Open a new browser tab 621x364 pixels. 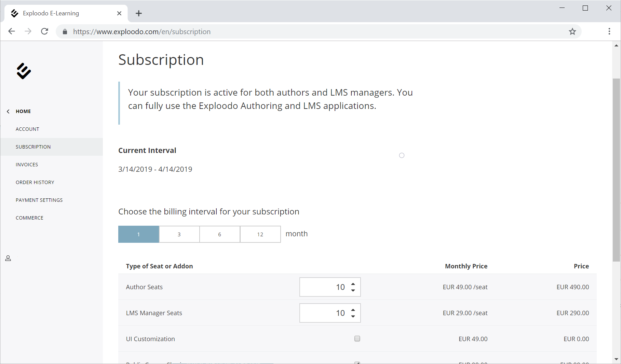tap(138, 13)
